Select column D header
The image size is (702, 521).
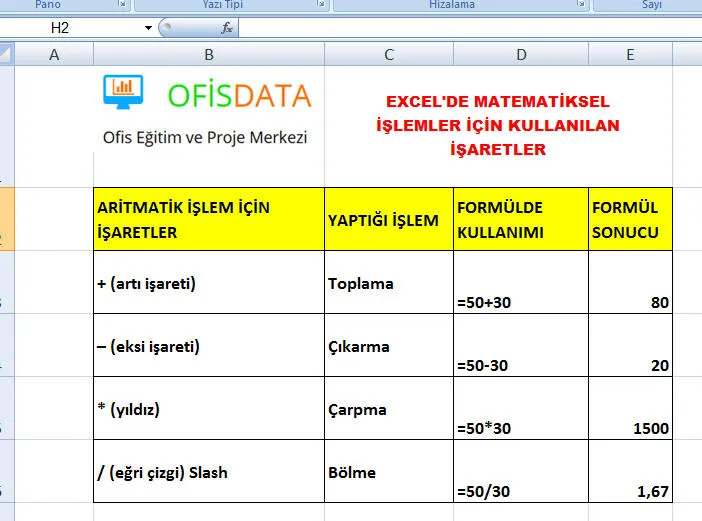(x=520, y=55)
